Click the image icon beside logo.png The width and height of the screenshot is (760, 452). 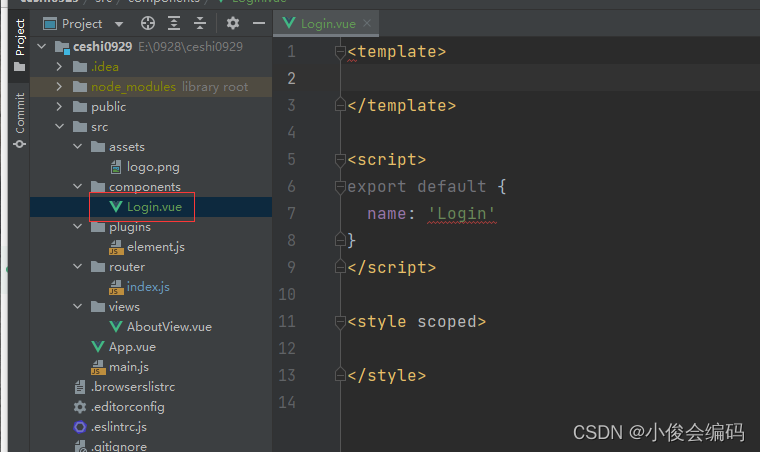(116, 168)
